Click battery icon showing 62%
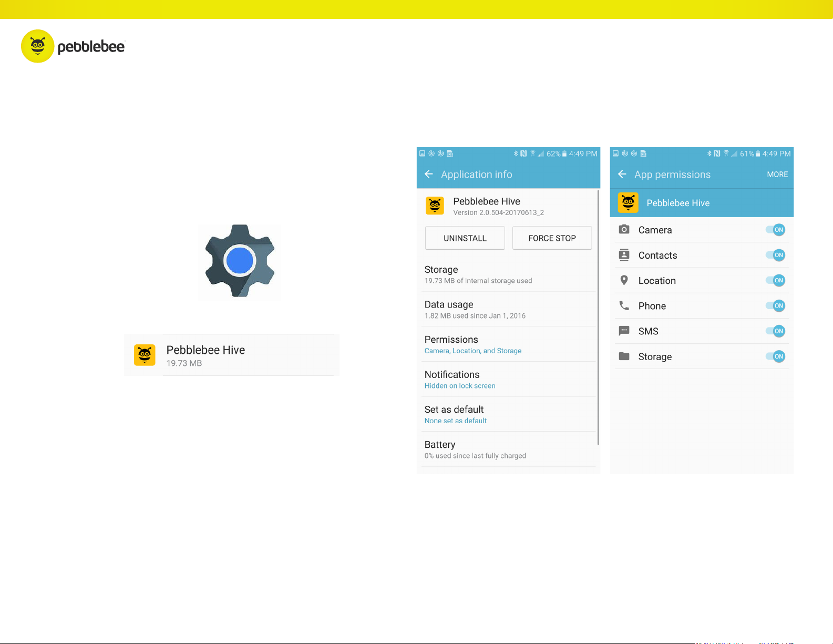Image resolution: width=833 pixels, height=644 pixels. pyautogui.click(x=564, y=154)
